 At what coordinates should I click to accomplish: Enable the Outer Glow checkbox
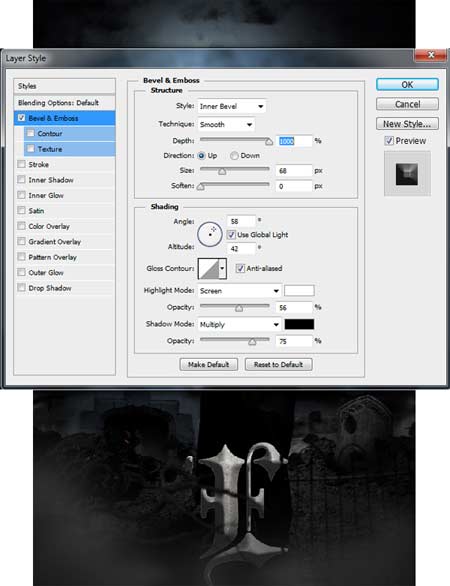coord(22,272)
